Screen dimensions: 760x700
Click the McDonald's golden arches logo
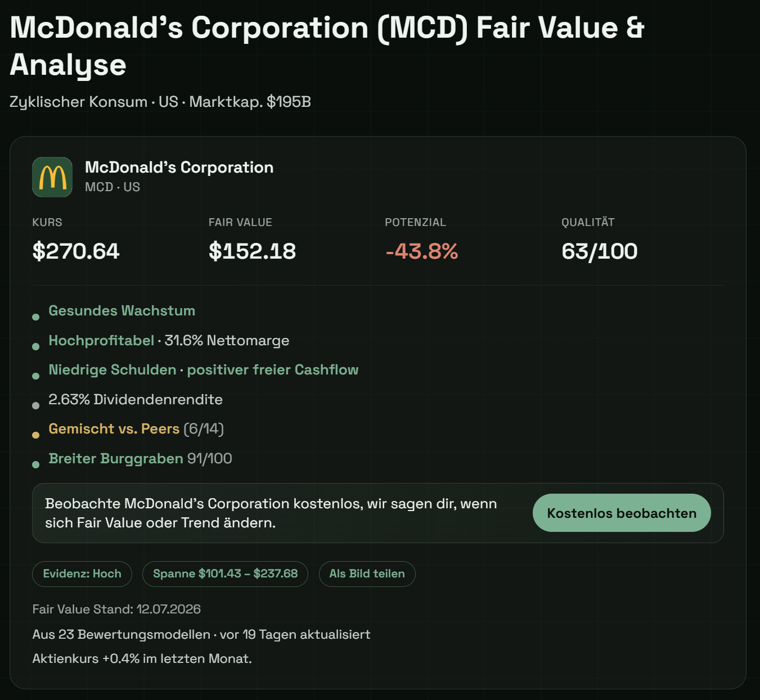(x=52, y=177)
